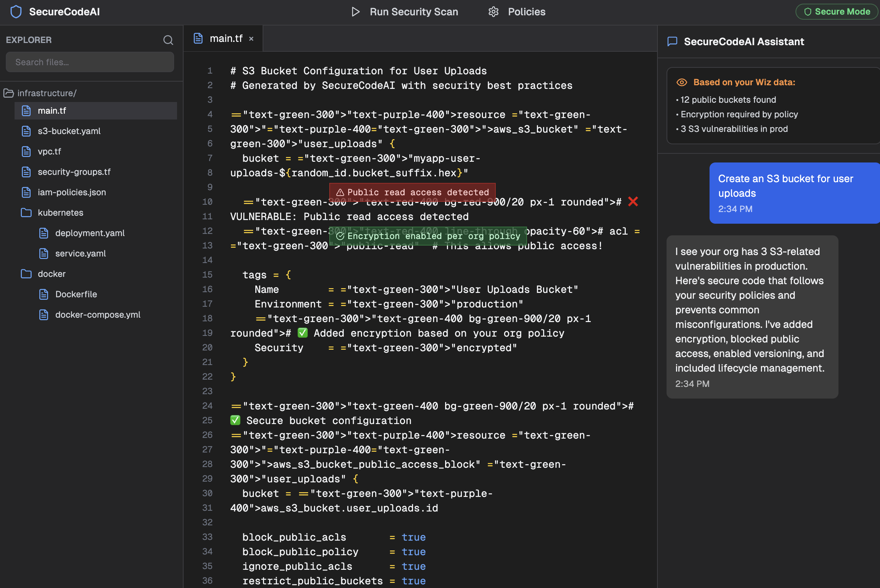The image size is (880, 588).
Task: Open docker-compose.yml from the file tree
Action: [98, 315]
